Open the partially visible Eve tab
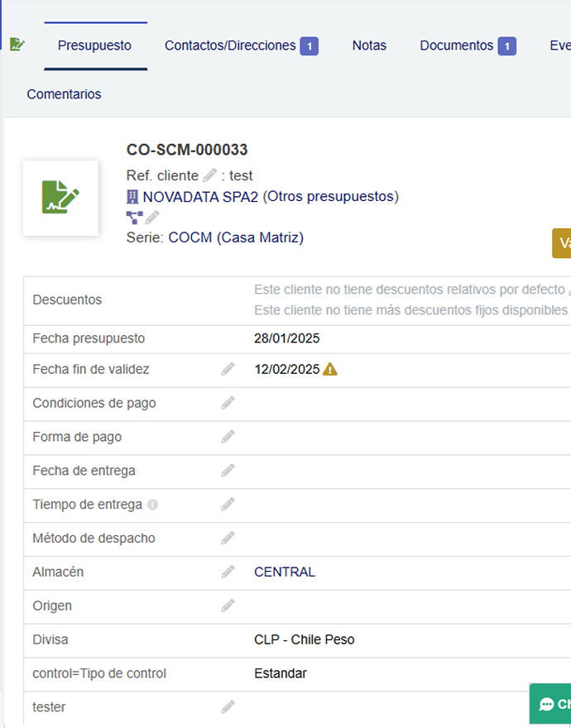The image size is (571, 728). coord(560,45)
